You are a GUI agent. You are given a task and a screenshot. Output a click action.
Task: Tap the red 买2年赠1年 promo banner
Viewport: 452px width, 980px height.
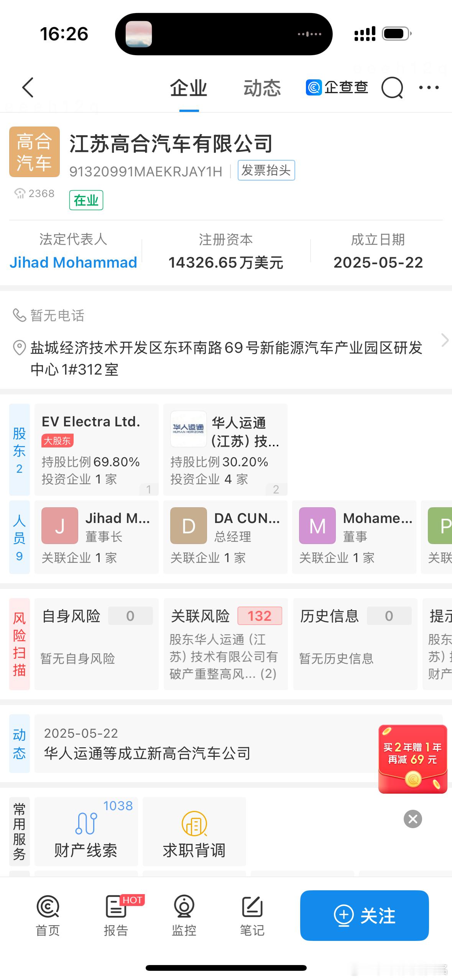[413, 759]
